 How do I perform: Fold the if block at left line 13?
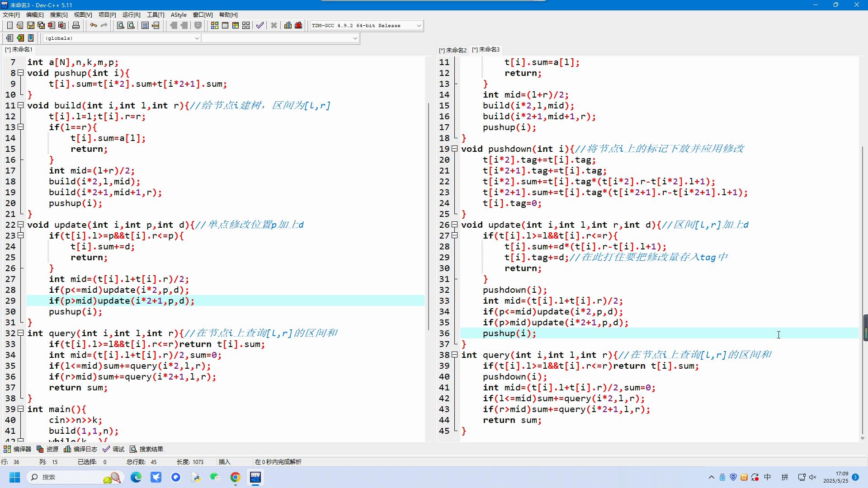20,127
